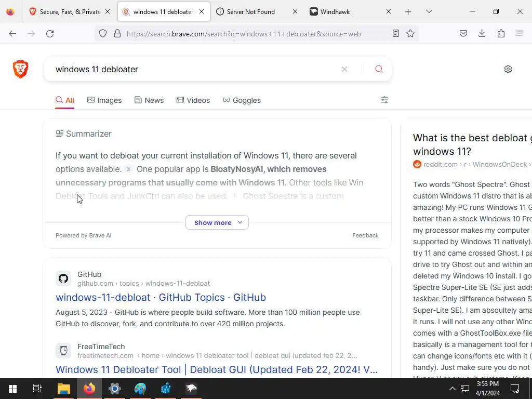
Task: Click the Firefox View icon in tab strip
Action: tap(10, 12)
